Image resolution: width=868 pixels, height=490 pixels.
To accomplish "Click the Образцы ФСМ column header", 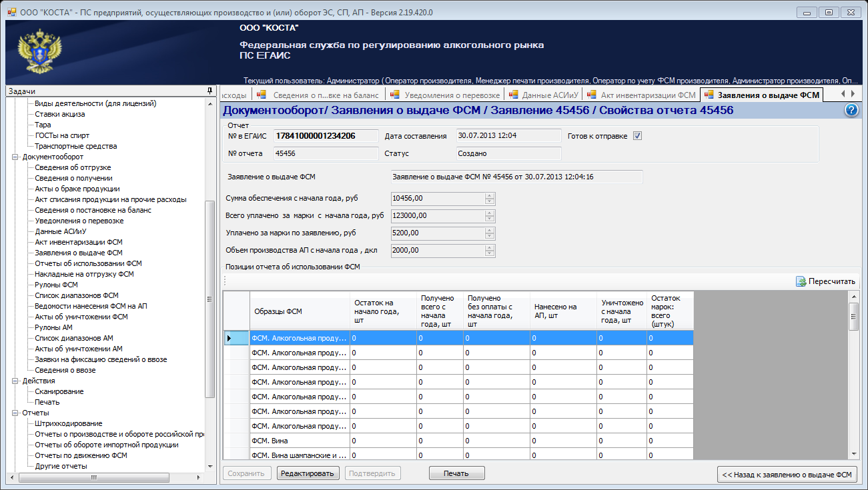I will coord(300,311).
